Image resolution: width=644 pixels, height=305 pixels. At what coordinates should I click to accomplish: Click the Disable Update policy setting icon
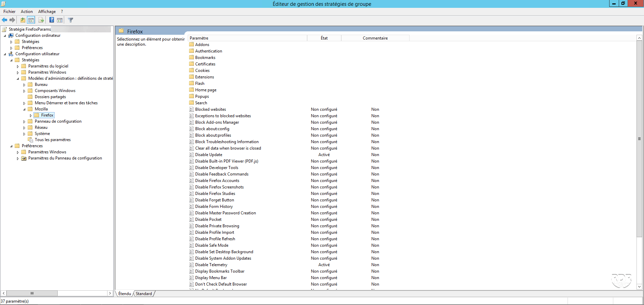191,155
